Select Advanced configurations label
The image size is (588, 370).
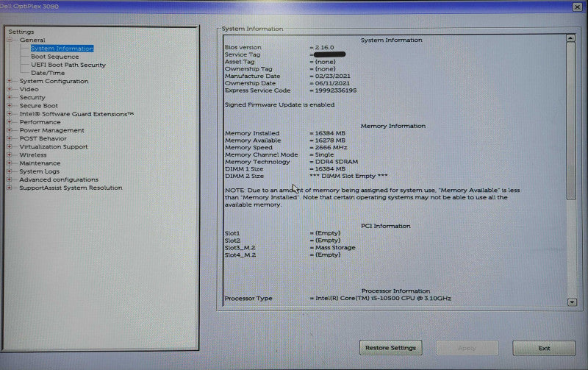click(x=59, y=179)
